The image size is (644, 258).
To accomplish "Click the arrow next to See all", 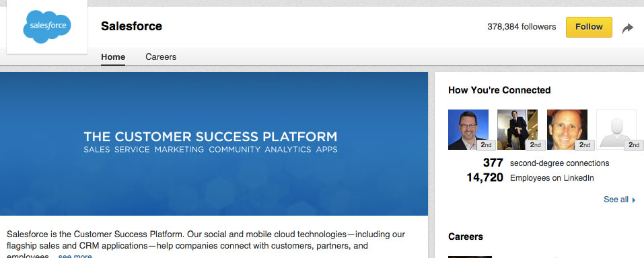I will 634,200.
